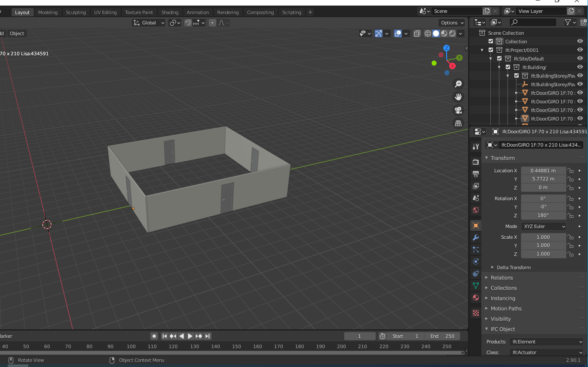The image size is (588, 367).
Task: Open the Render properties tab
Action: [x=475, y=162]
